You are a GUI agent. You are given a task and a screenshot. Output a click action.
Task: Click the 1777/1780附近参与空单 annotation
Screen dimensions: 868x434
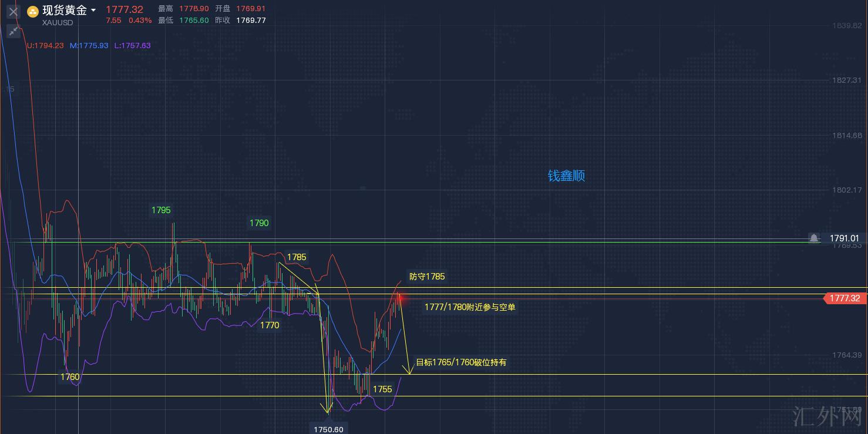coord(470,307)
